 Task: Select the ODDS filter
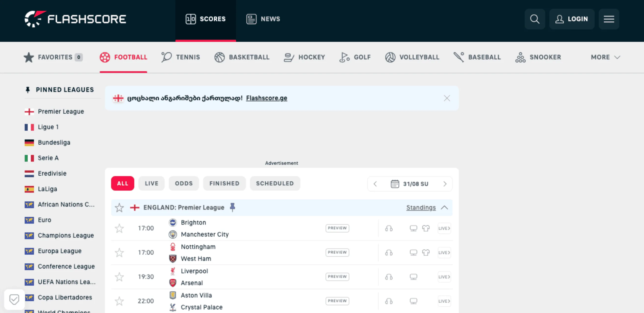pos(184,183)
